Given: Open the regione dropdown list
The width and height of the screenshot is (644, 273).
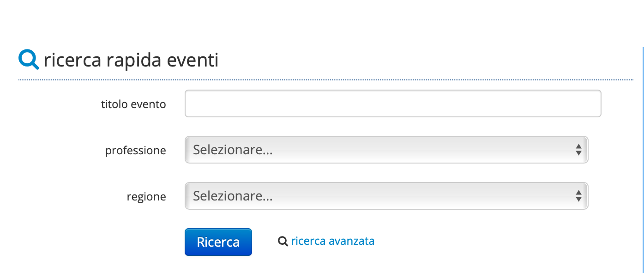Looking at the screenshot, I should (x=386, y=196).
